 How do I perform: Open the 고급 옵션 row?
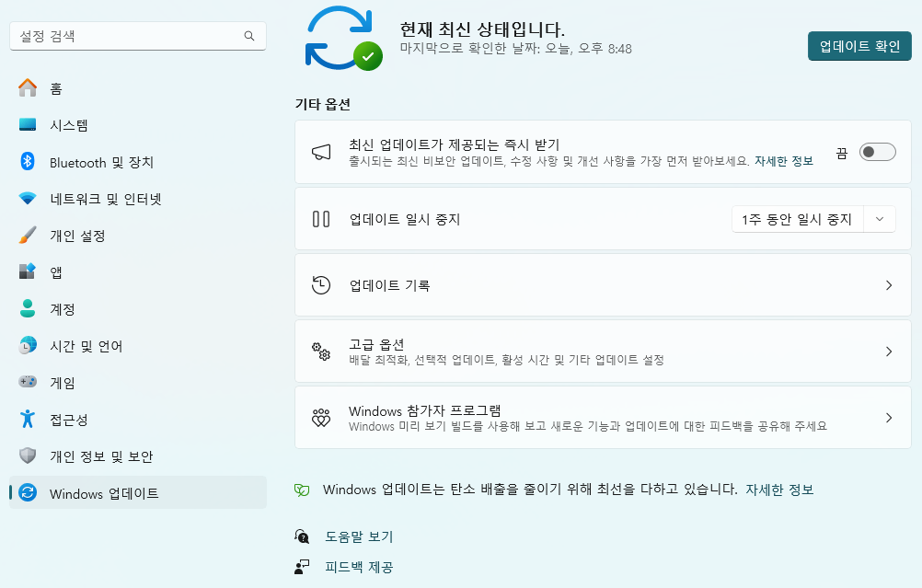click(603, 352)
